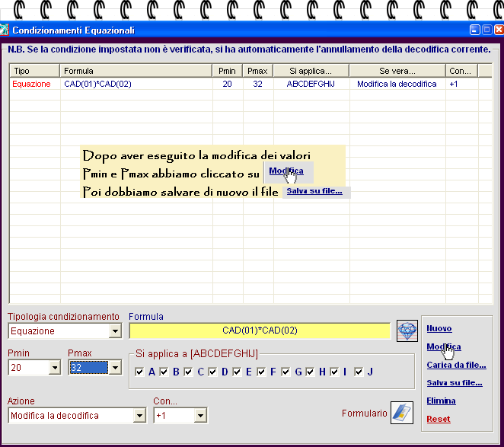
Task: Uncheck checkbox G
Action: (x=285, y=372)
